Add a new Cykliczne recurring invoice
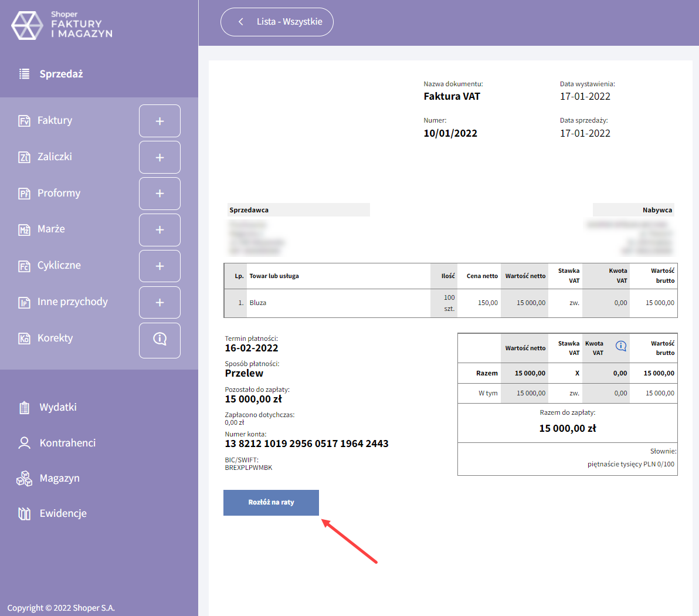This screenshot has height=616, width=699. (160, 266)
